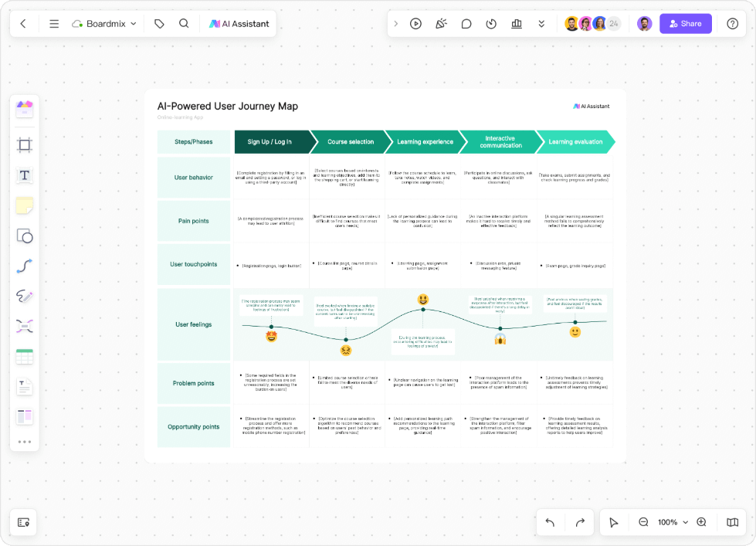Image resolution: width=756 pixels, height=546 pixels.
Task: Select the AI-Powered User Journey Map title
Action: click(x=228, y=106)
